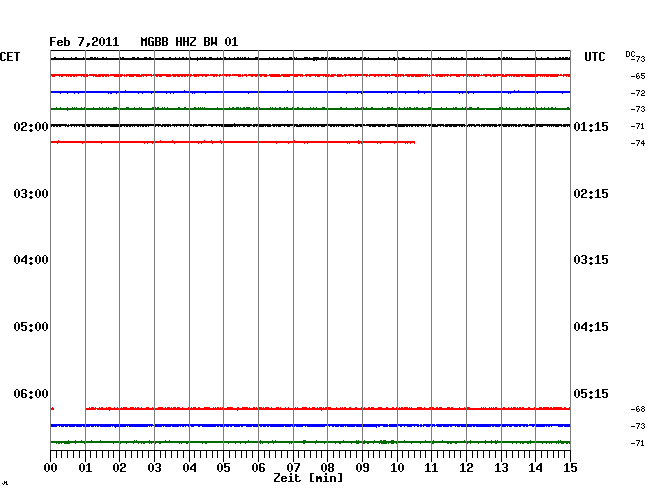Click the "14" minute axis label
The height and width of the screenshot is (494, 650).
click(535, 468)
